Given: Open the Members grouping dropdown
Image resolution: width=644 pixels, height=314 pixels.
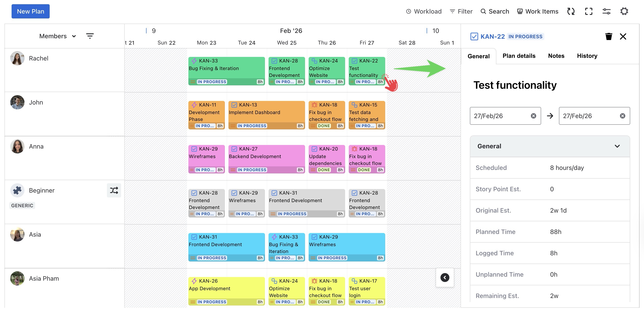Looking at the screenshot, I should point(57,36).
